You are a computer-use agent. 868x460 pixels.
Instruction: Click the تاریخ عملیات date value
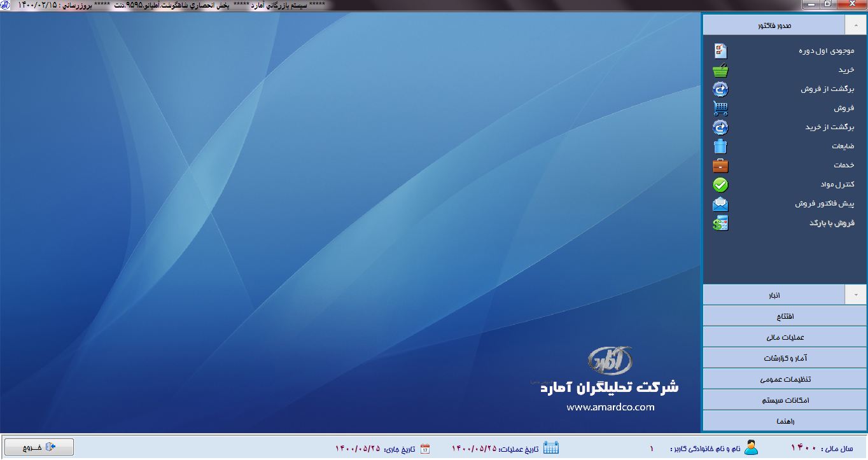474,449
